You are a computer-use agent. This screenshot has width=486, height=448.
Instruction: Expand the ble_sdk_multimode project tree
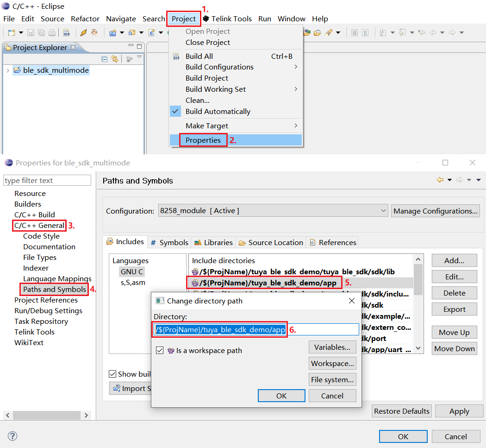coord(8,70)
